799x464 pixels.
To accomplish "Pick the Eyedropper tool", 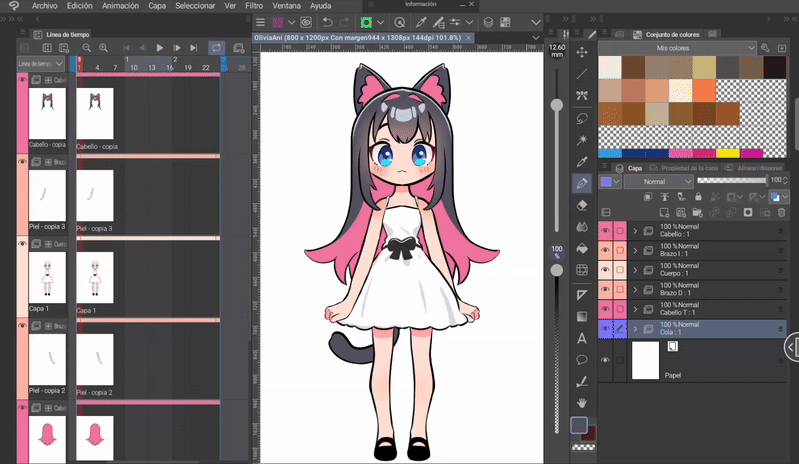I will [x=582, y=162].
